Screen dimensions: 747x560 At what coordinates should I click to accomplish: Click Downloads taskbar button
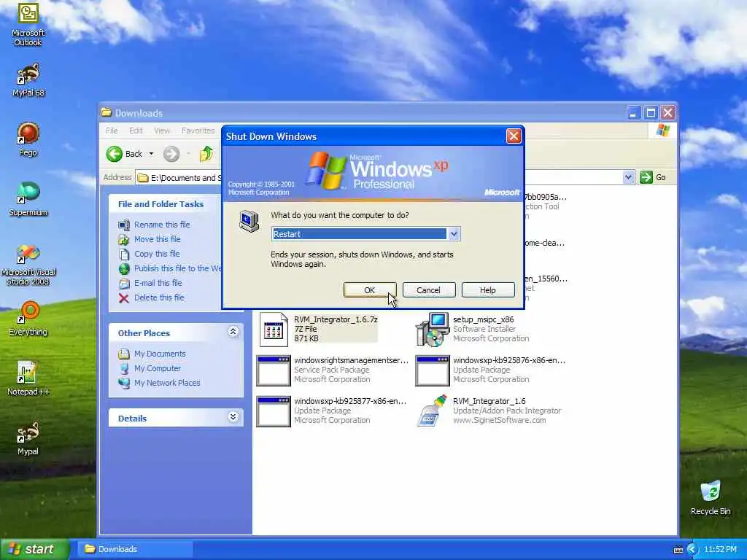click(135, 549)
